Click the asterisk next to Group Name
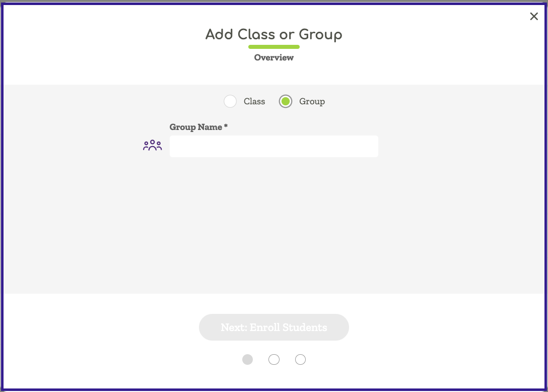This screenshot has width=548, height=392. [x=225, y=126]
